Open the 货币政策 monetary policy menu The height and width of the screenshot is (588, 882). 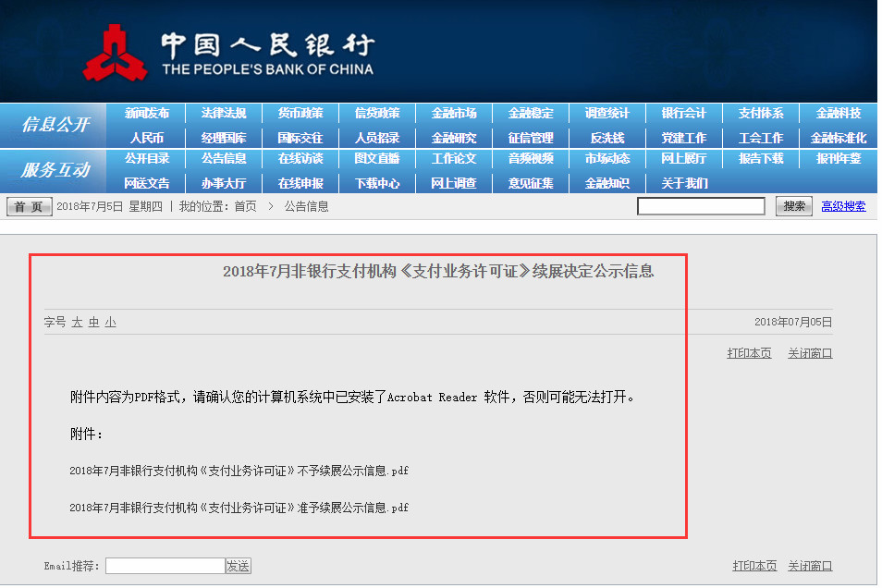[301, 112]
